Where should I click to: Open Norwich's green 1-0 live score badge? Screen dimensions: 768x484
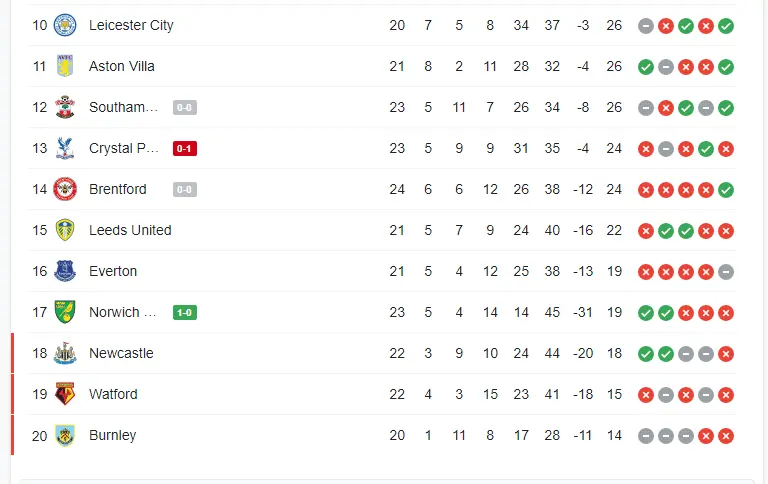click(184, 313)
